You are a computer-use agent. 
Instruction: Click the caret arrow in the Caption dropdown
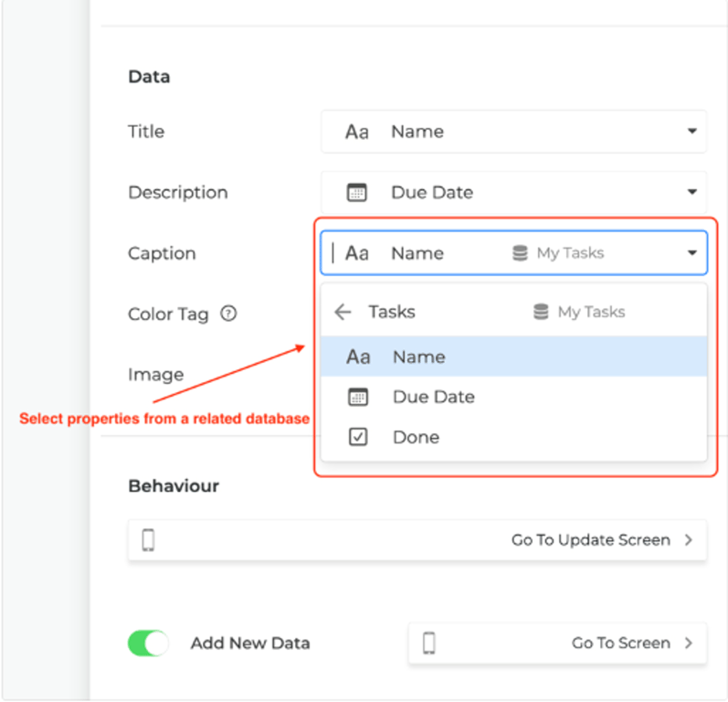click(691, 253)
